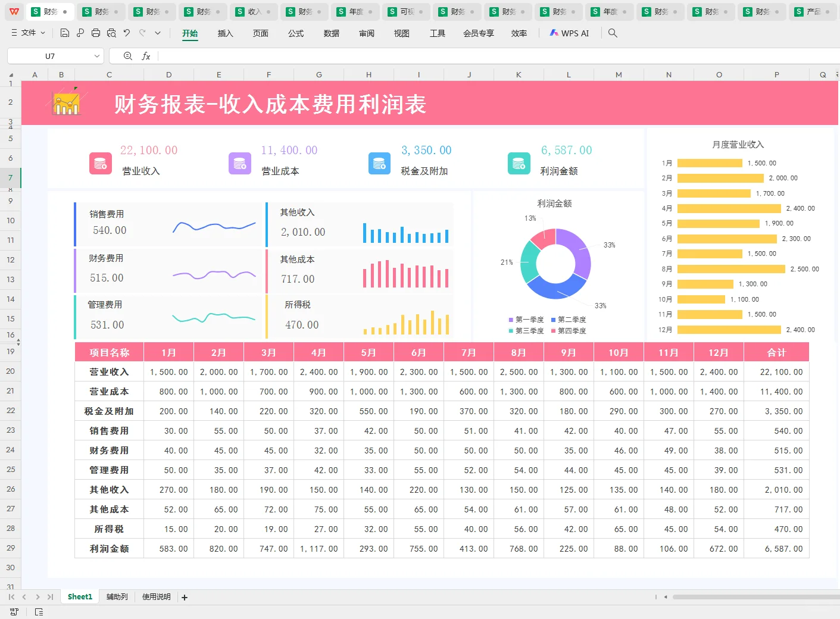
Task: Click the last sheet navigation arrow
Action: [50, 597]
